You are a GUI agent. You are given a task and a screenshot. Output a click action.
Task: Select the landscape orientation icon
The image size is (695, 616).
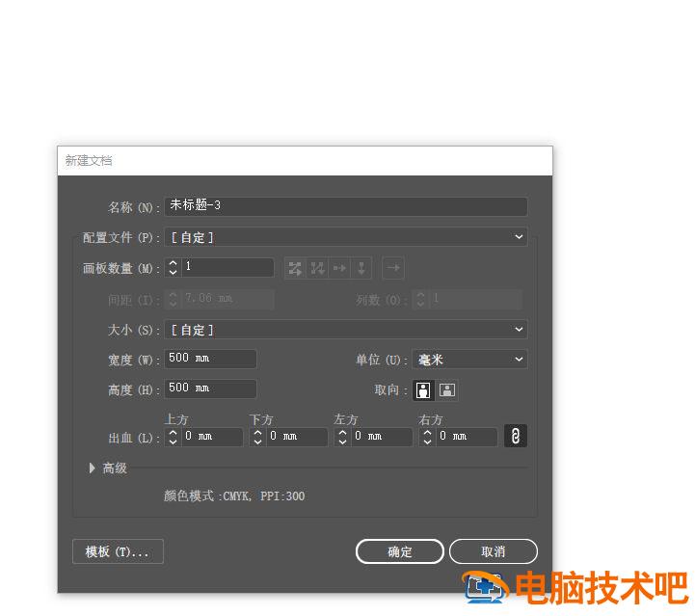447,390
